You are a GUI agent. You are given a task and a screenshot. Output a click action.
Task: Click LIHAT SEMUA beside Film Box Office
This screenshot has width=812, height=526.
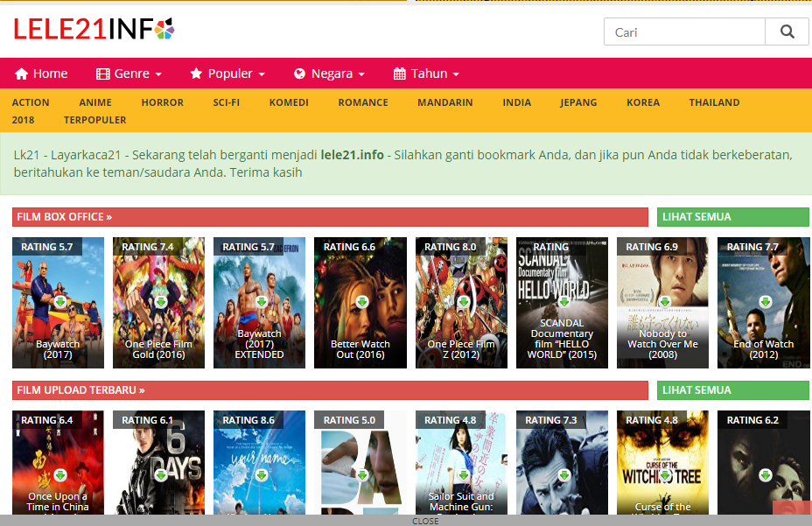732,217
